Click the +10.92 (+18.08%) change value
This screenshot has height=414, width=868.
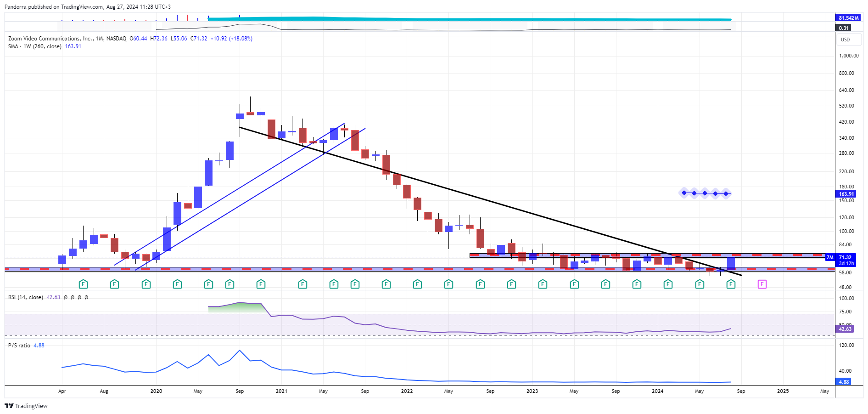[x=231, y=39]
